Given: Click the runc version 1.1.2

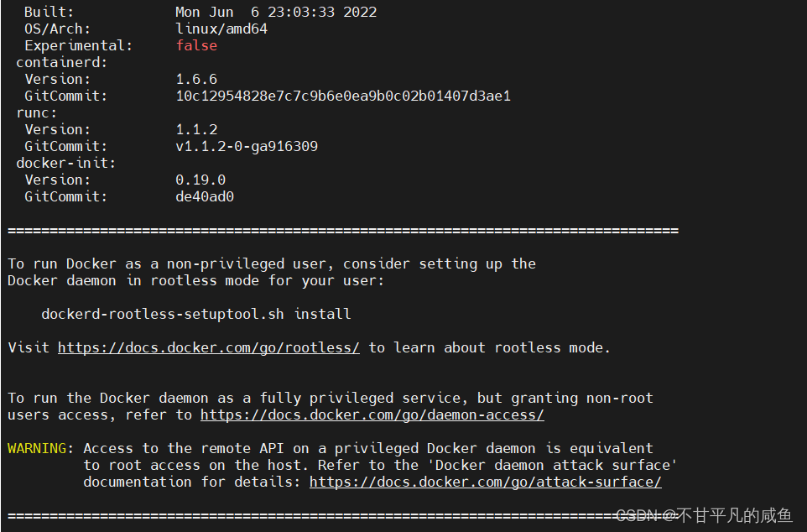Looking at the screenshot, I should pyautogui.click(x=196, y=129).
